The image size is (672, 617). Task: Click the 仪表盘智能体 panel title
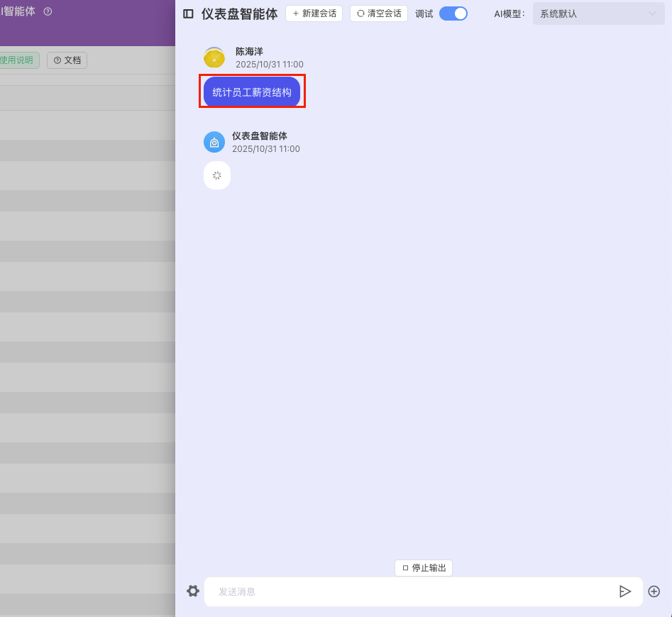[x=239, y=13]
